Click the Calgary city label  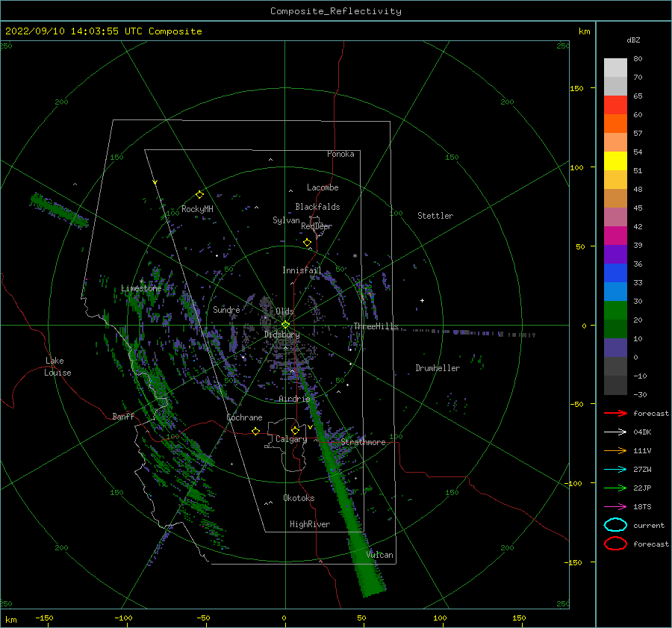(x=291, y=439)
